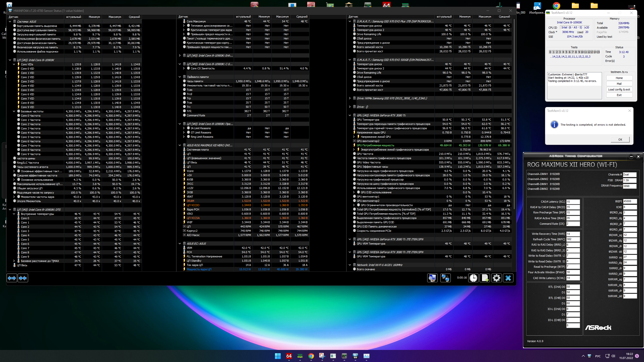
Task: Open sensor settings via the gear icon
Action: [x=496, y=278]
